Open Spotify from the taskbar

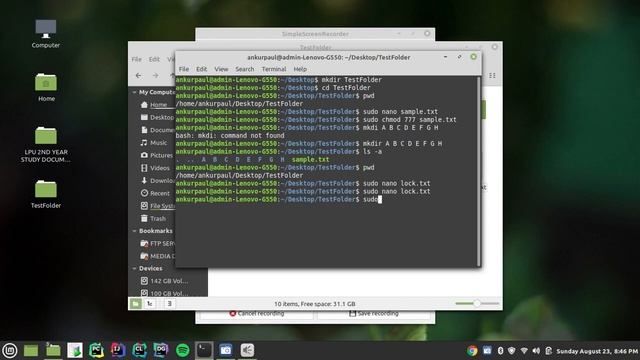point(182,350)
